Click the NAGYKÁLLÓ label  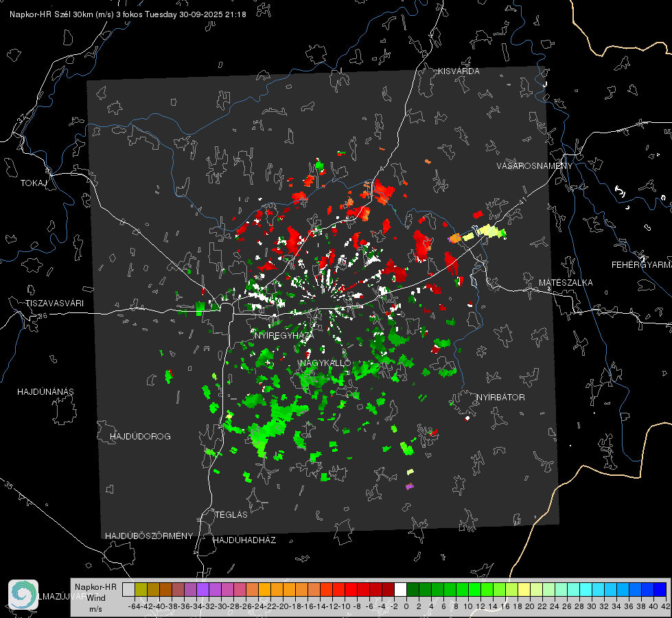(x=325, y=363)
